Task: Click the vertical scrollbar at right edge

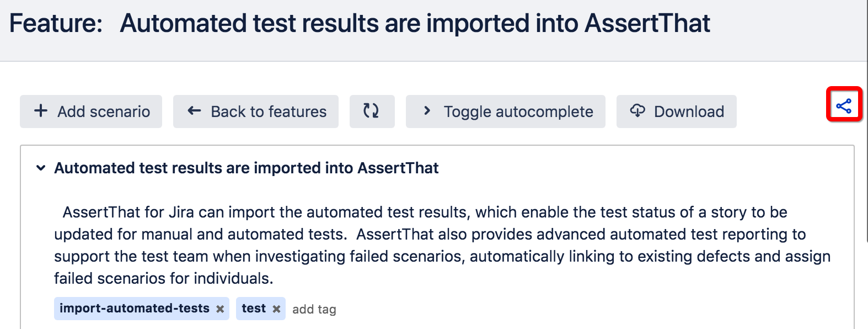Action: (x=866, y=121)
